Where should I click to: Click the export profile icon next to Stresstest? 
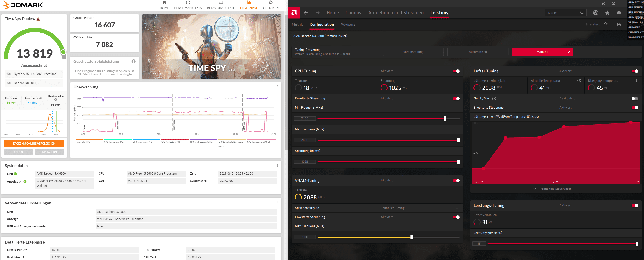point(619,24)
